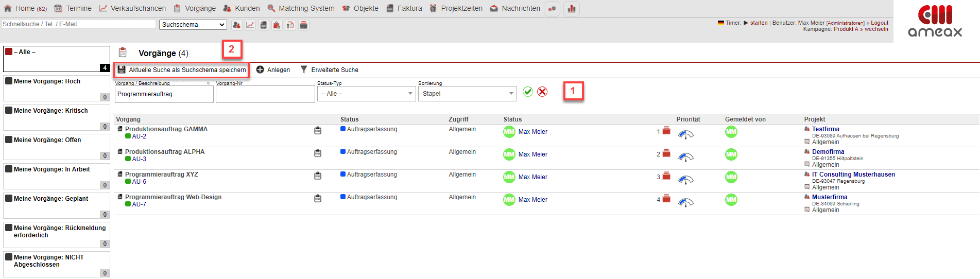Click the Vorgang-Nr input field
The width and height of the screenshot is (980, 279).
pyautogui.click(x=265, y=94)
